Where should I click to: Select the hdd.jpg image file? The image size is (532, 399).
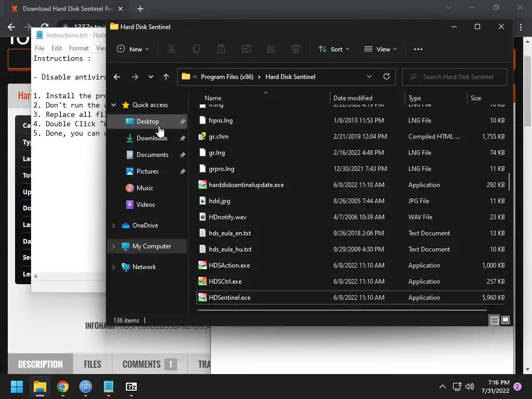[351, 201]
